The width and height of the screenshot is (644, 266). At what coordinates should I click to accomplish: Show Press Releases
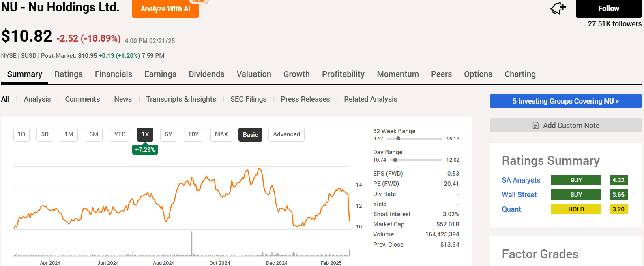(x=305, y=99)
